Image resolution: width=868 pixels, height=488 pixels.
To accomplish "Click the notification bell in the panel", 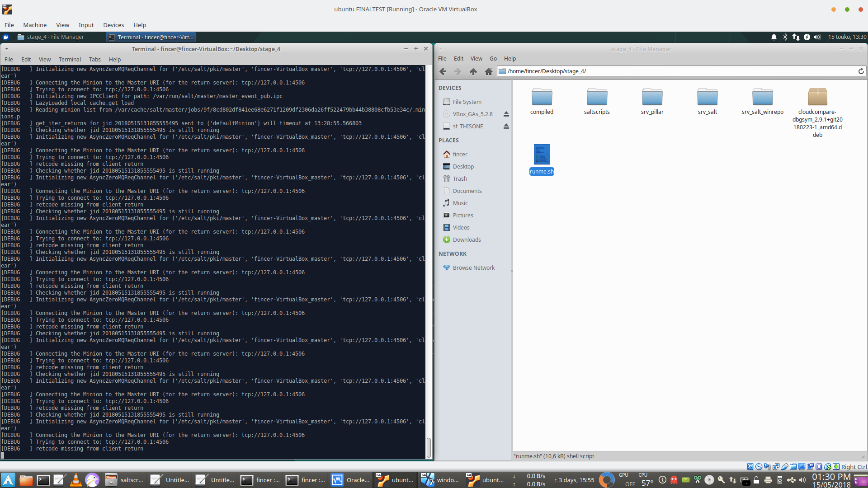I will point(774,37).
